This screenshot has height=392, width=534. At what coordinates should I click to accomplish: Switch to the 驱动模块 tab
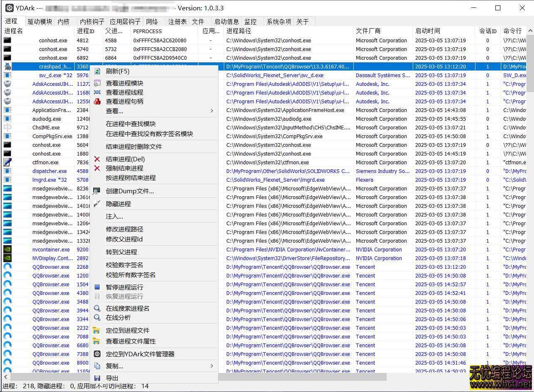coord(40,22)
